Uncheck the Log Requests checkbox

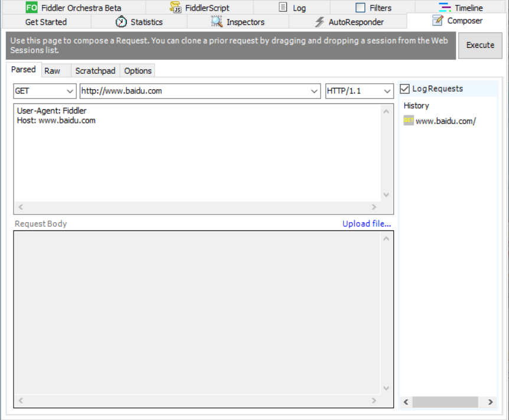(x=404, y=89)
